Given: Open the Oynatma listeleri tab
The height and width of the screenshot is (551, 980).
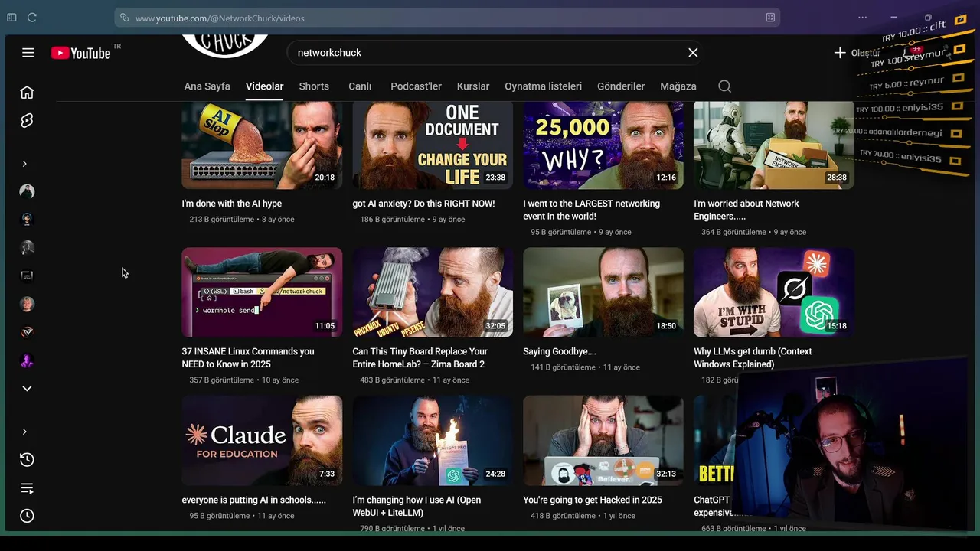Looking at the screenshot, I should pos(543,86).
